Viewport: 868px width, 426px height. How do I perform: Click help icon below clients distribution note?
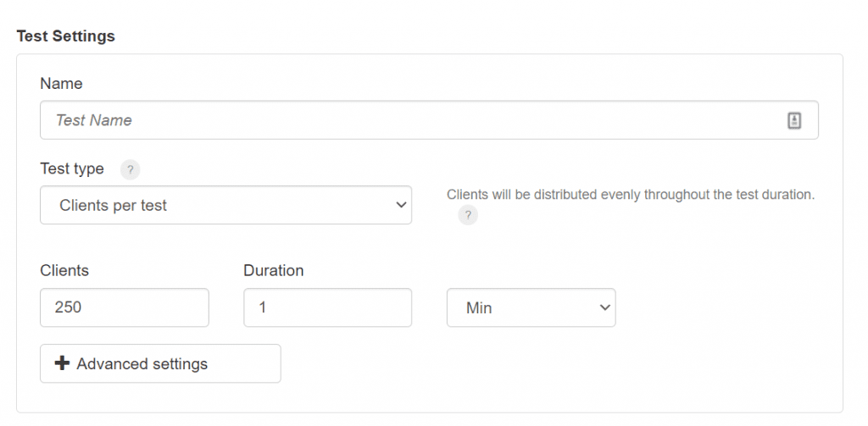(468, 215)
